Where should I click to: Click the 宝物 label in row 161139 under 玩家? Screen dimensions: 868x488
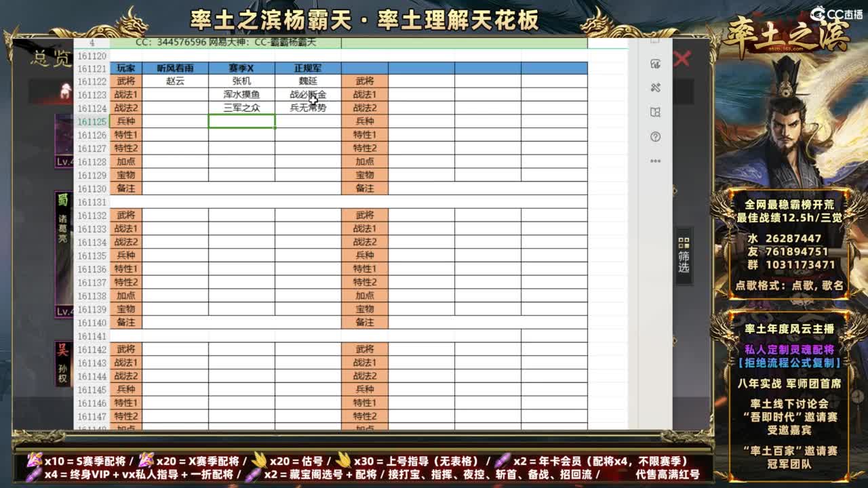[x=126, y=309]
